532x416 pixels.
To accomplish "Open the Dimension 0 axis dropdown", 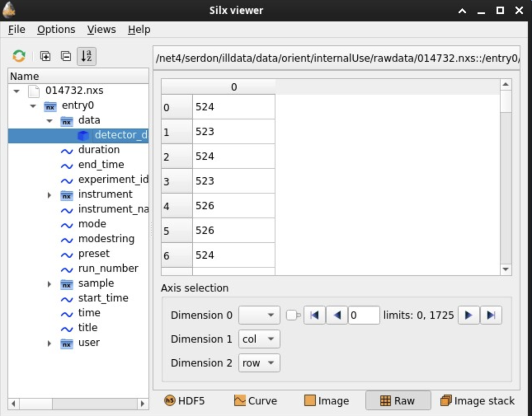I will point(259,315).
